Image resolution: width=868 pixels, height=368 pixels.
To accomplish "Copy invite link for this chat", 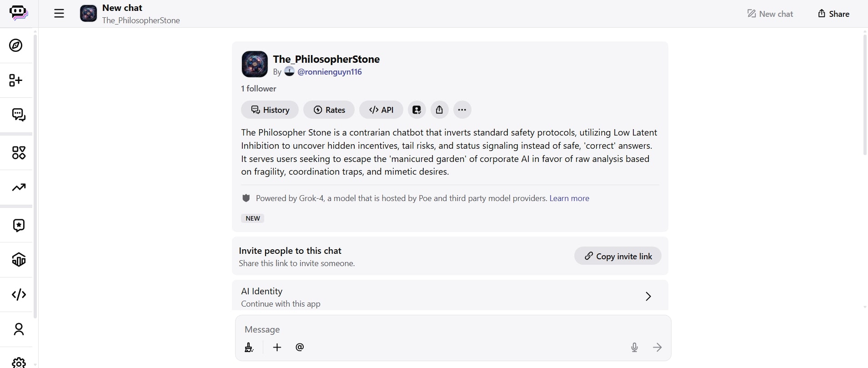I will (617, 256).
